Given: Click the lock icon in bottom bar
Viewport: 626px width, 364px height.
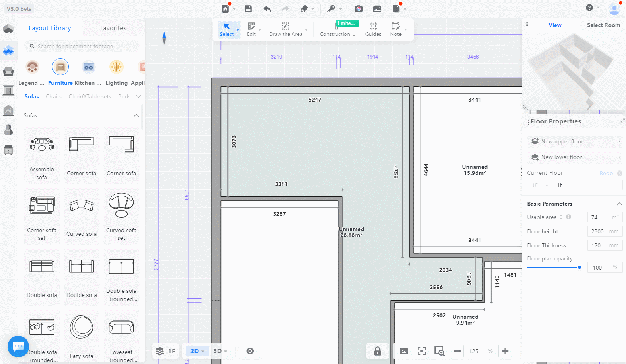Looking at the screenshot, I should coord(377,351).
